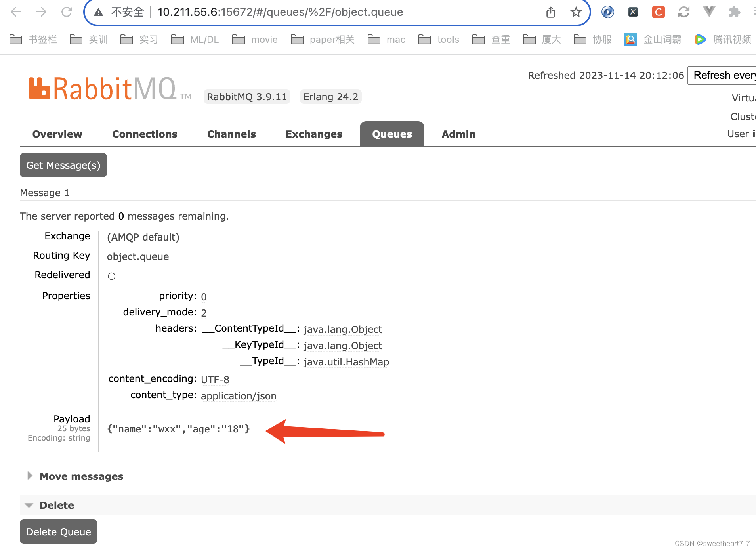The image size is (756, 550).
Task: Click the priority value 0
Action: tap(204, 297)
